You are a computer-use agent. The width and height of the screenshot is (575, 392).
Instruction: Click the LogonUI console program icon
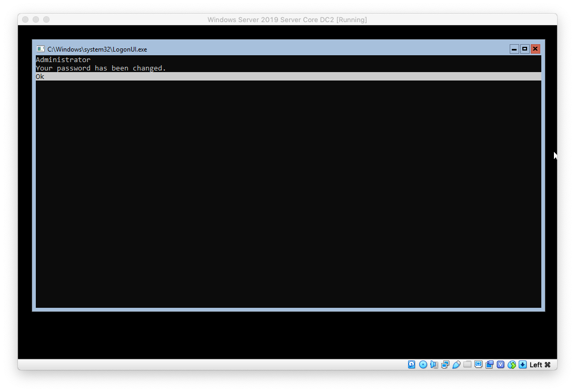point(41,48)
